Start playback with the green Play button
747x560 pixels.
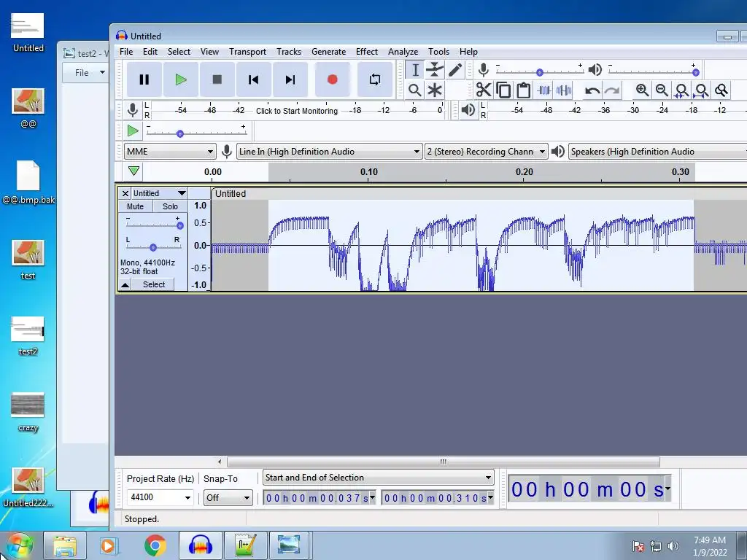[x=181, y=79]
